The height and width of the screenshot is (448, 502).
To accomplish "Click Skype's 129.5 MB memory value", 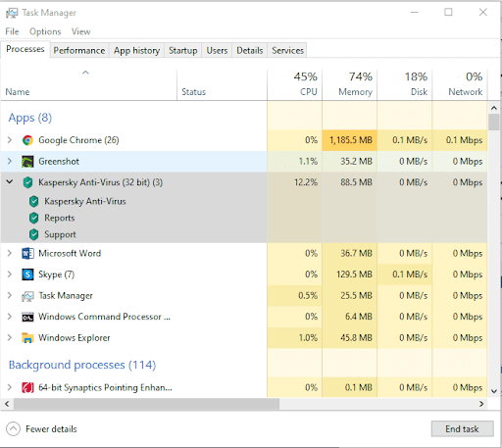I will [x=354, y=274].
